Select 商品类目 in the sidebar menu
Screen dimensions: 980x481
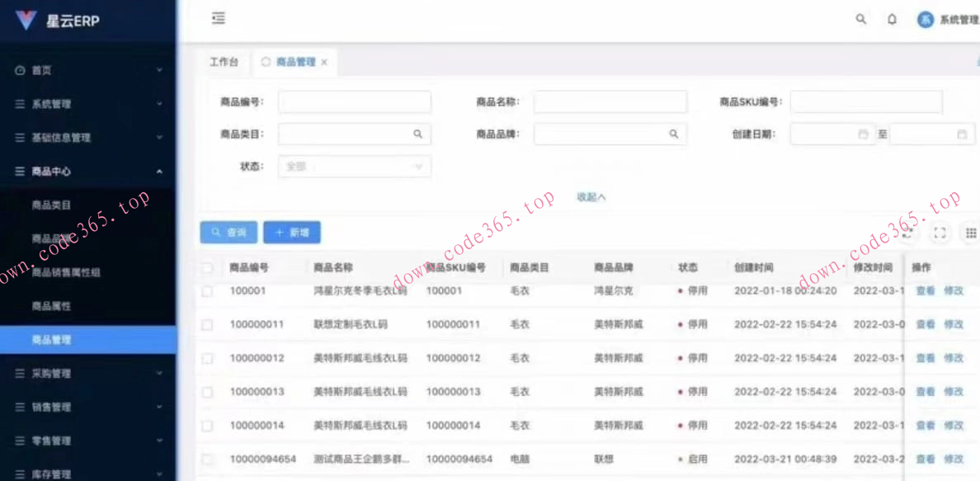coord(50,205)
